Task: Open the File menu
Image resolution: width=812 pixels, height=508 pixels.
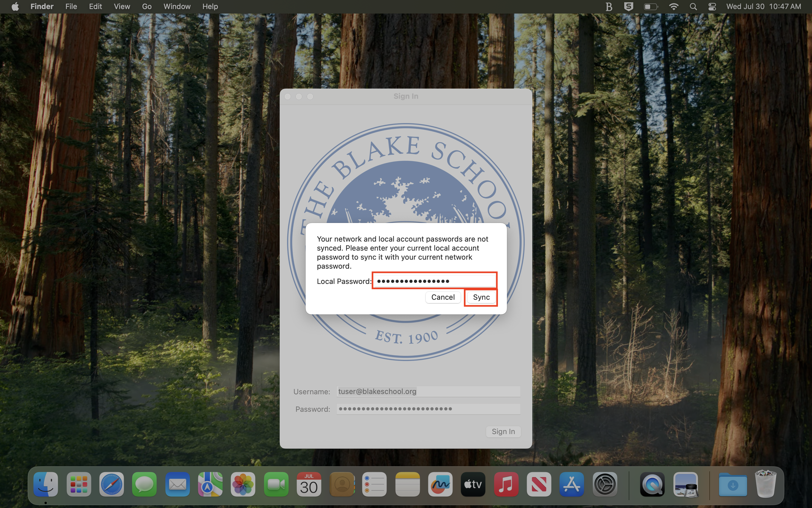Action: click(x=71, y=6)
